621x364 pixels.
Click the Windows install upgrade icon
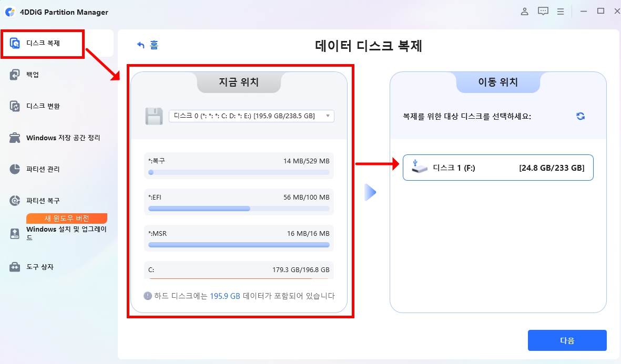pos(15,233)
